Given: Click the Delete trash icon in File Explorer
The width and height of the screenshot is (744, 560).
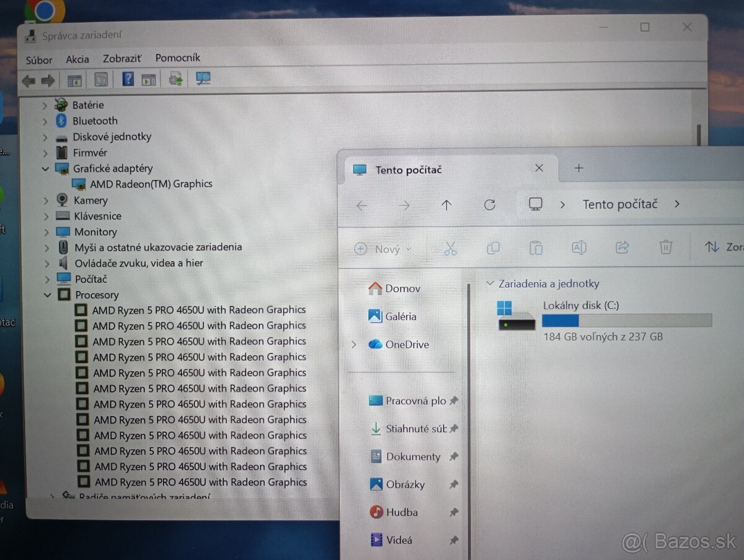Looking at the screenshot, I should [x=666, y=247].
